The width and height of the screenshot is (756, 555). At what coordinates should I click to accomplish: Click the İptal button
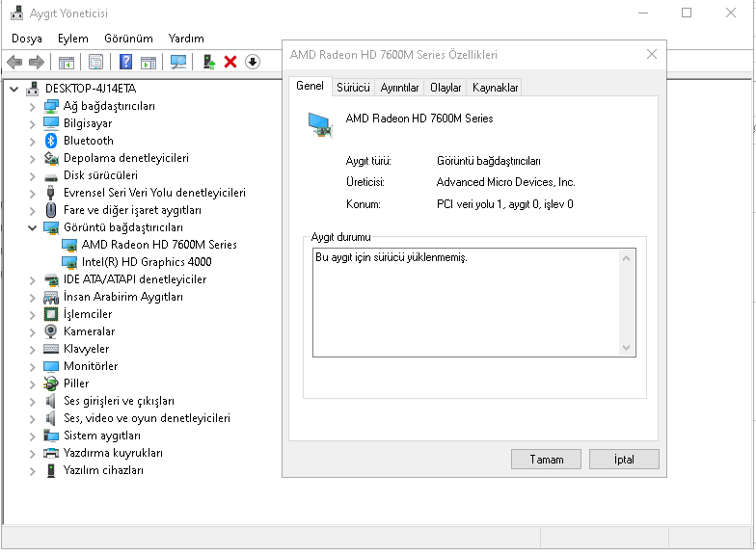pyautogui.click(x=624, y=459)
